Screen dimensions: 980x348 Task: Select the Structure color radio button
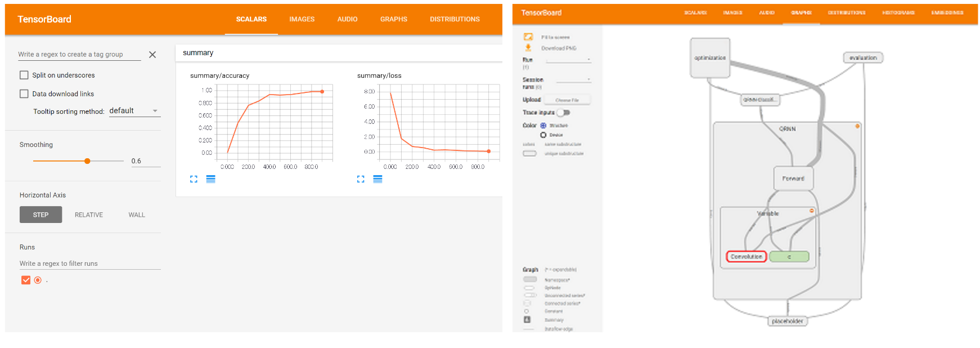pyautogui.click(x=543, y=126)
